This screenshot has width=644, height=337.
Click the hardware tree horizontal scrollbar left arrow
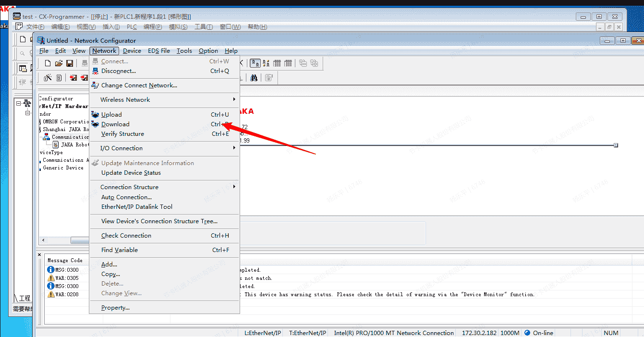[43, 240]
